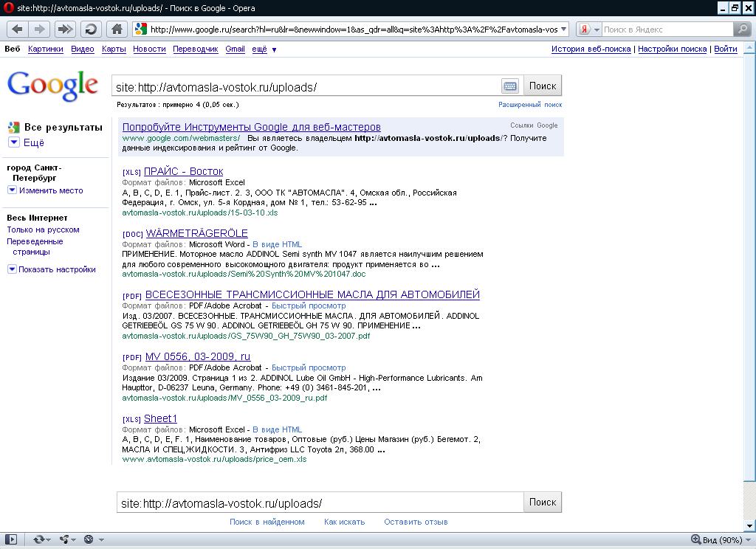The height and width of the screenshot is (549, 756).
Task: Click the Forward arrow button
Action: tap(40, 30)
